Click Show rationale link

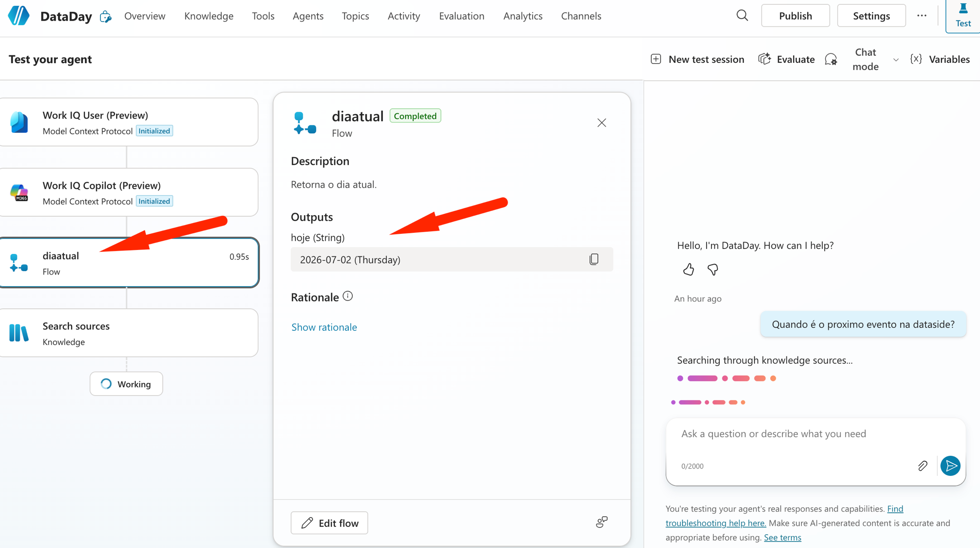324,327
